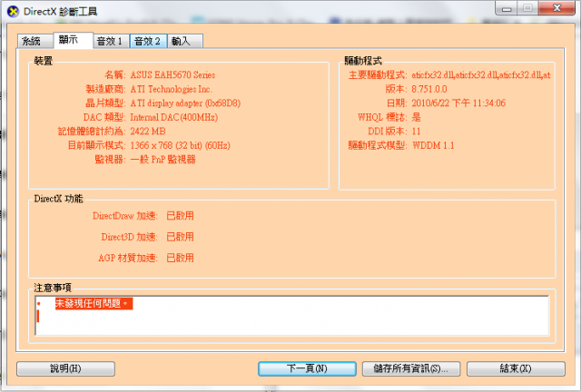This screenshot has width=581, height=392.
Task: Click AGP 材質加速 status 已啟用
Action: pyautogui.click(x=180, y=258)
